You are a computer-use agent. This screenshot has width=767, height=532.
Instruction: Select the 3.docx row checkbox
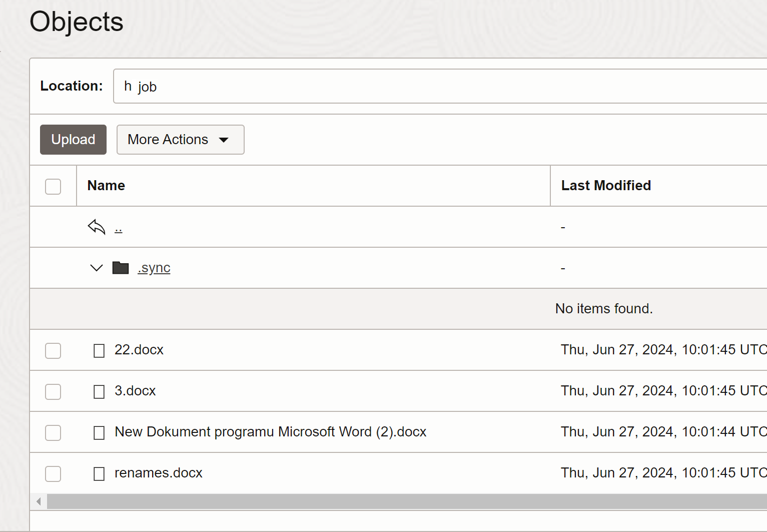tap(53, 391)
